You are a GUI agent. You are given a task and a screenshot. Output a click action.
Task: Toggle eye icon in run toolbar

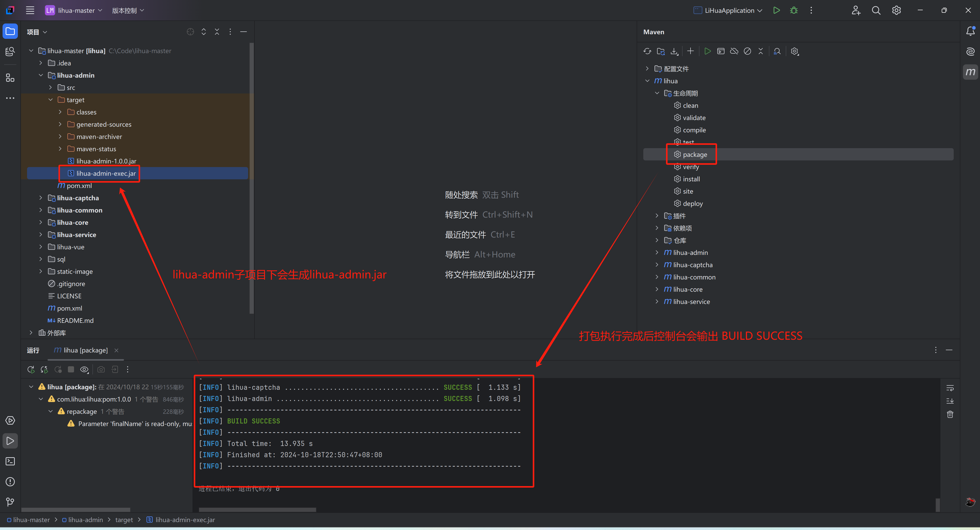[x=84, y=369]
